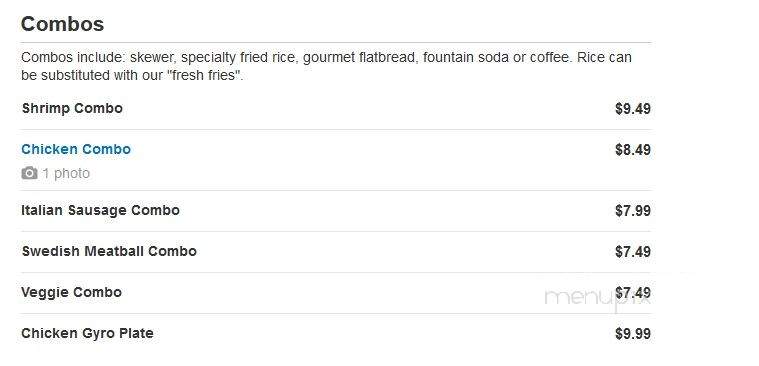Screen dimensions: 759x366
Task: Click the menupix watermark logo
Action: [x=597, y=297]
